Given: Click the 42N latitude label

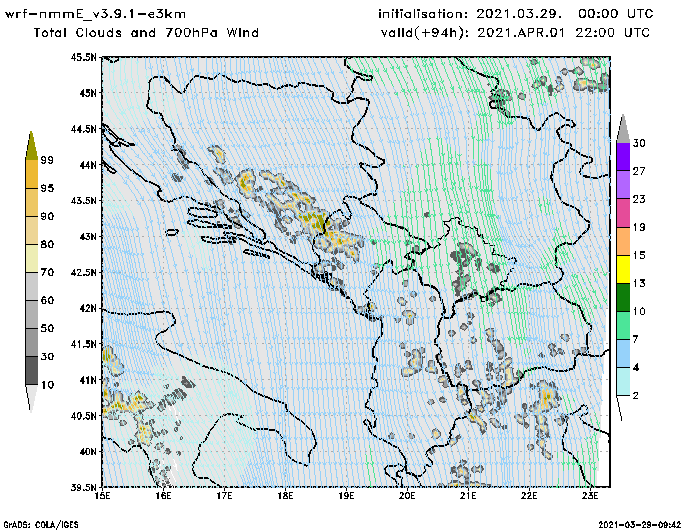Looking at the screenshot, I should (88, 308).
